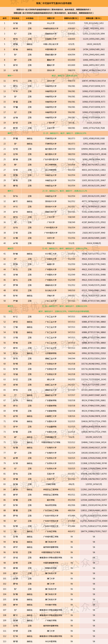Select the 韶关学院 cell
Screen dimensions: 108x644
pos(51,500)
